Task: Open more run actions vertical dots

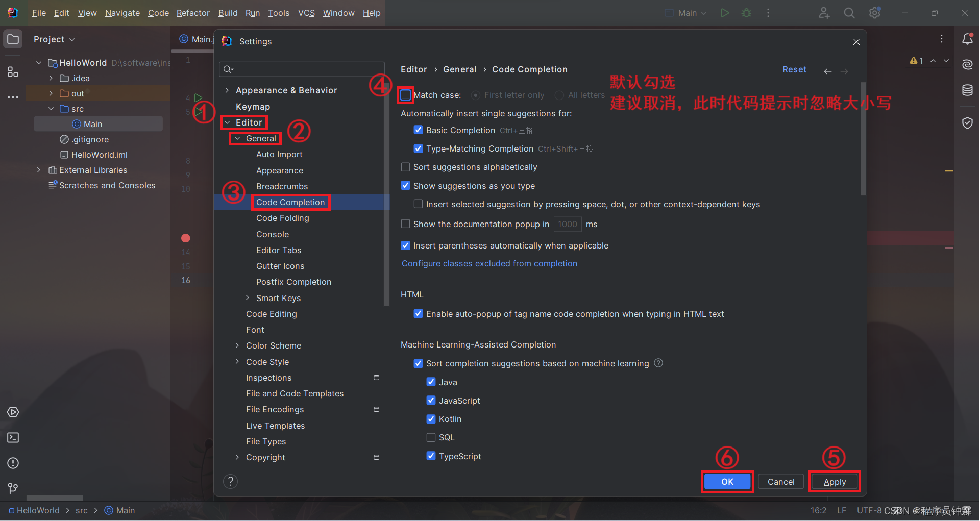Action: click(x=768, y=13)
